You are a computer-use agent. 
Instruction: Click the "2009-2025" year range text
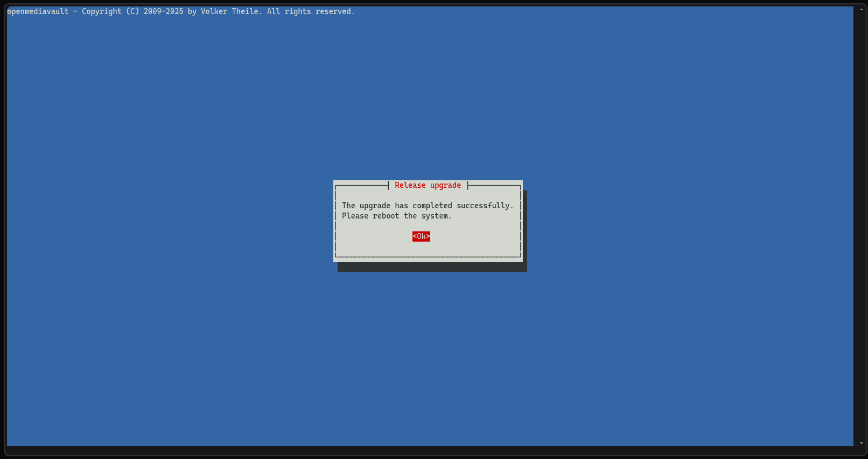[163, 11]
